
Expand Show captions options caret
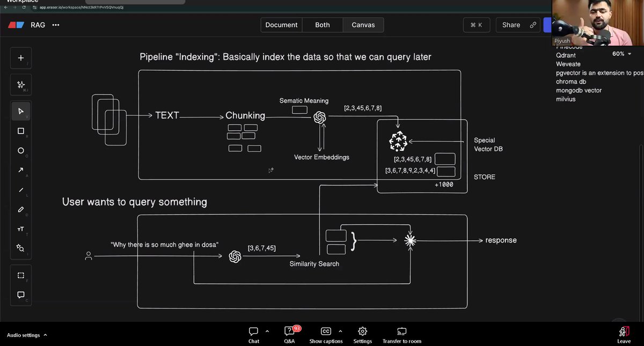tap(340, 331)
